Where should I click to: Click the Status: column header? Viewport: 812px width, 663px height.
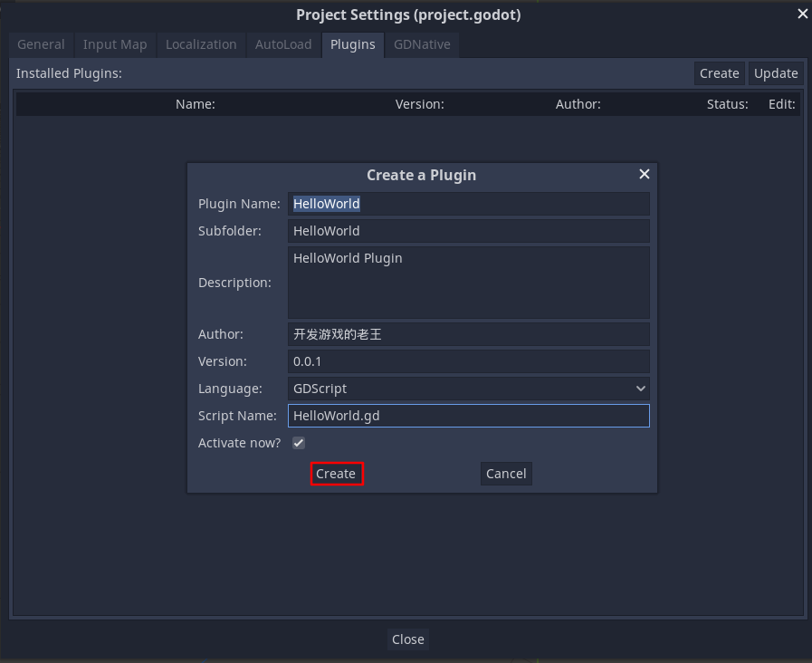(727, 104)
